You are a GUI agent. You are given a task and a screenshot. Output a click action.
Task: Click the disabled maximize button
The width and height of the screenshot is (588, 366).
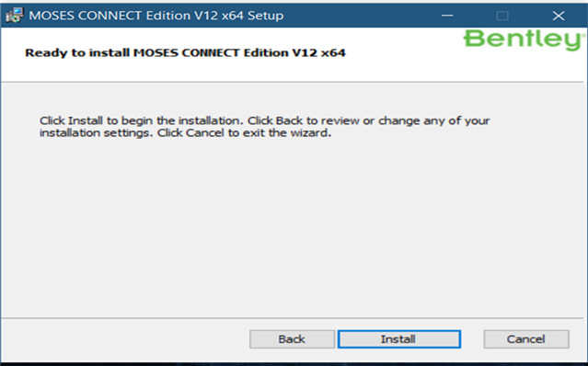pyautogui.click(x=502, y=16)
